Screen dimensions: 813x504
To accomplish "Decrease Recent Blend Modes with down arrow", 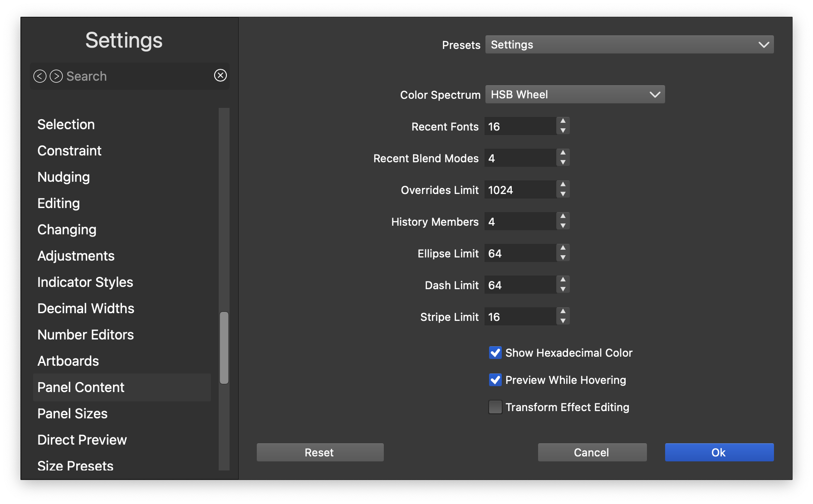I will pos(563,163).
